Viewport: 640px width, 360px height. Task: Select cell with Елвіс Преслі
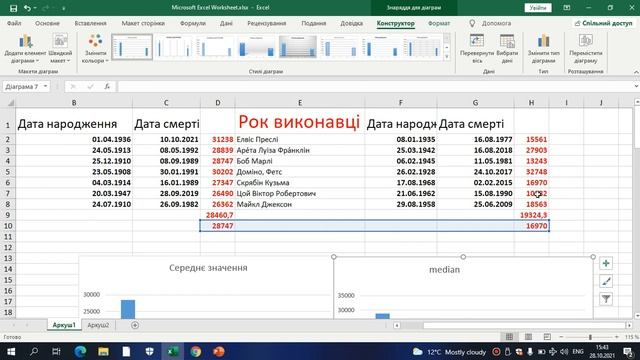point(300,139)
